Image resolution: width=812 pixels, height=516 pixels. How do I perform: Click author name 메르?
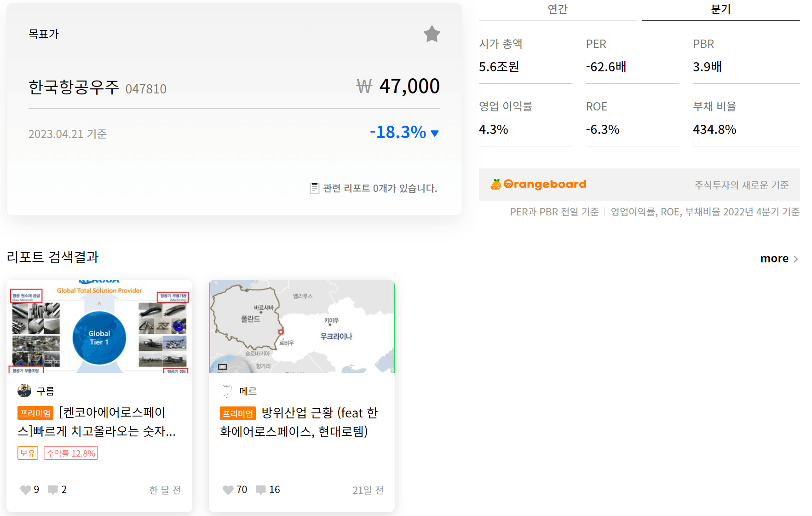[248, 391]
